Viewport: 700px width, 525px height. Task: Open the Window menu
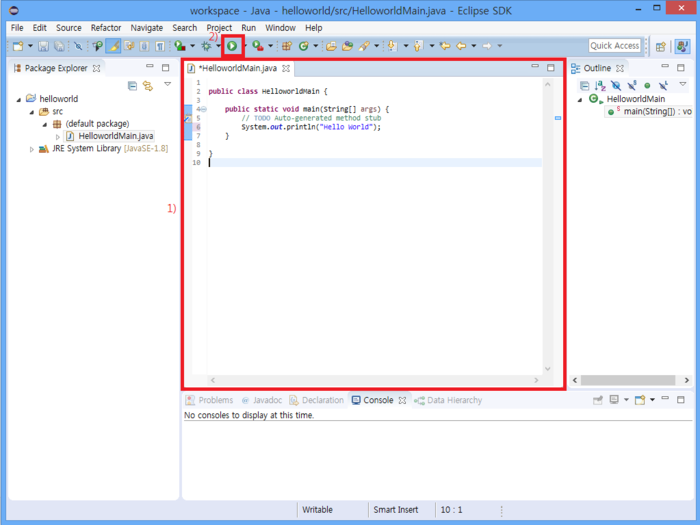pos(280,28)
